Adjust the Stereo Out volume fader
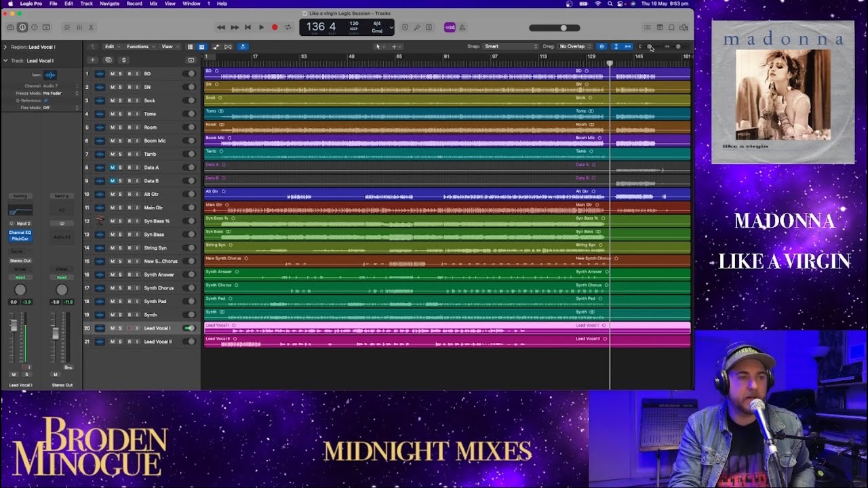Screen dimensions: 868x488 coord(55,333)
